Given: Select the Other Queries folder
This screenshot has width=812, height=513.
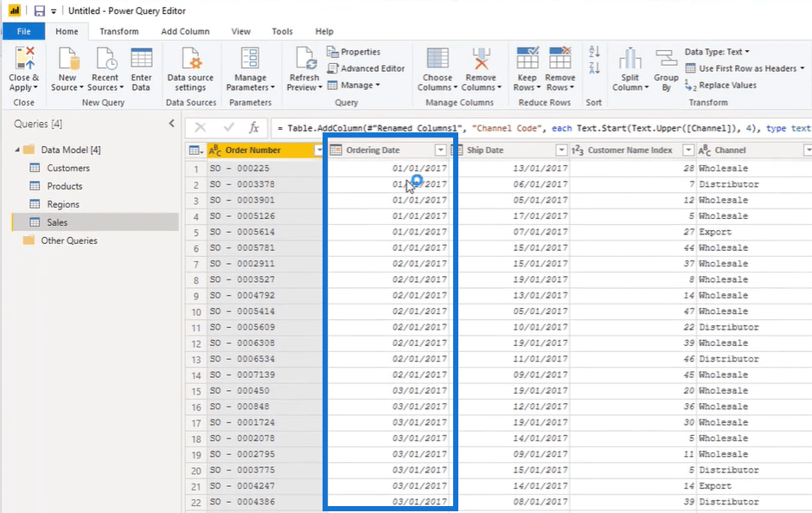Looking at the screenshot, I should point(69,240).
